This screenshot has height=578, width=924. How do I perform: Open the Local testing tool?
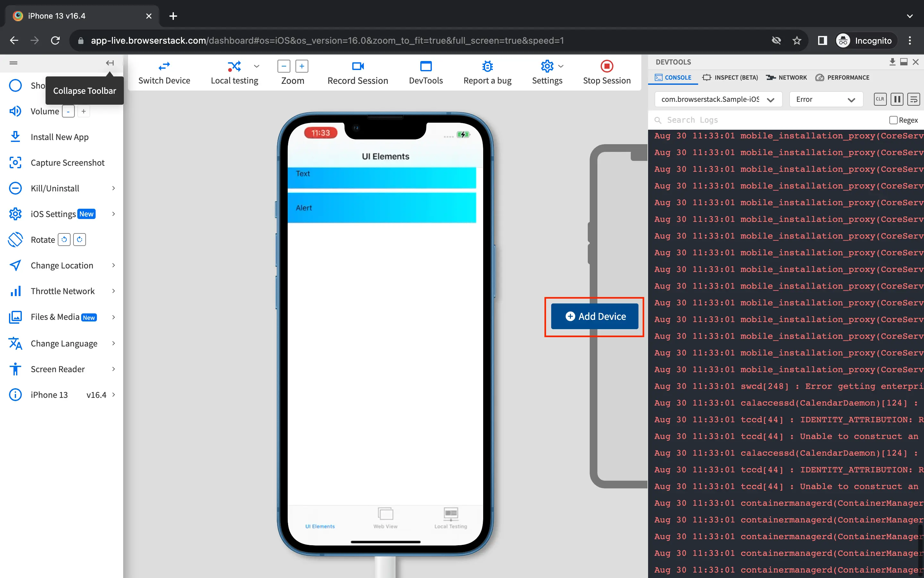point(234,73)
